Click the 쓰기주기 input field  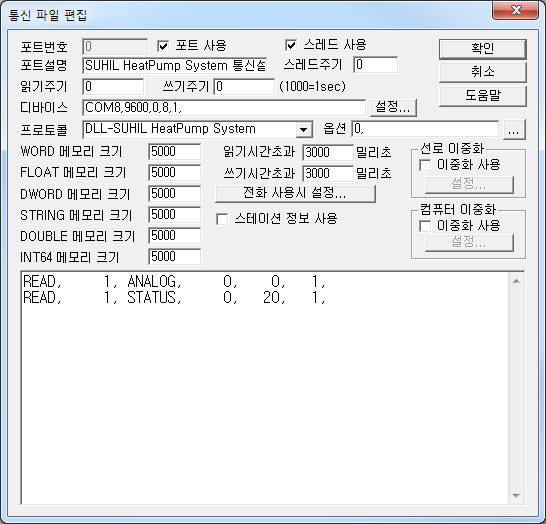coord(244,86)
